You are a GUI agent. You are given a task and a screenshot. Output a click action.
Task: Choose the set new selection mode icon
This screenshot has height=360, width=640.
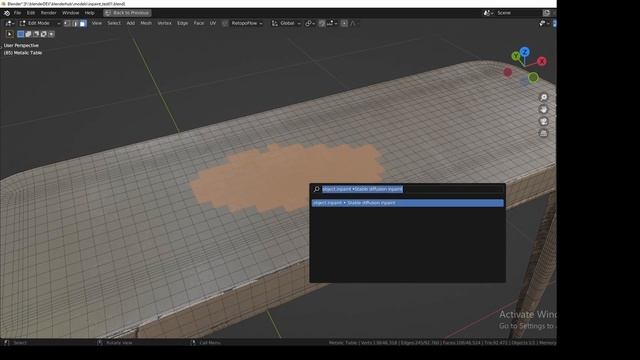[21, 34]
